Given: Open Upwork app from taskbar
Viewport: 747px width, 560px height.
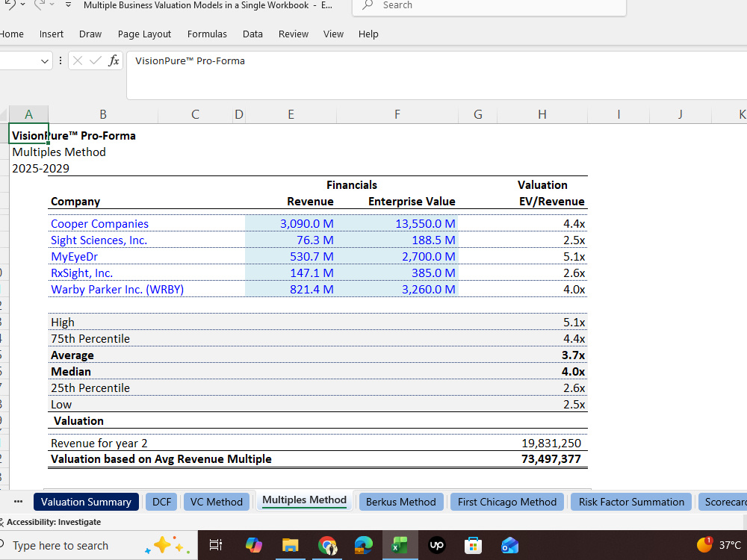Looking at the screenshot, I should pyautogui.click(x=436, y=545).
